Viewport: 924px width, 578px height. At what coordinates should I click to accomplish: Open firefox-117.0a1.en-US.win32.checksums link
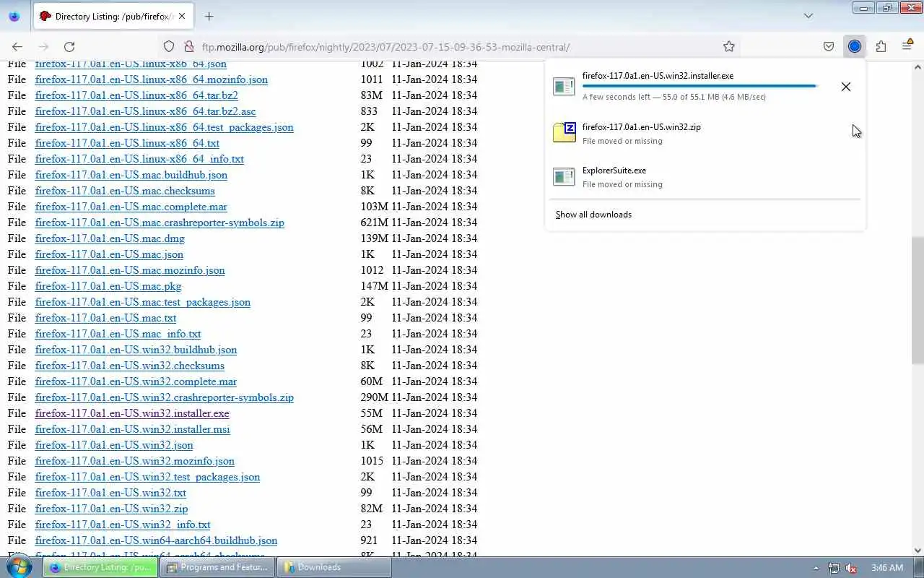[130, 366]
